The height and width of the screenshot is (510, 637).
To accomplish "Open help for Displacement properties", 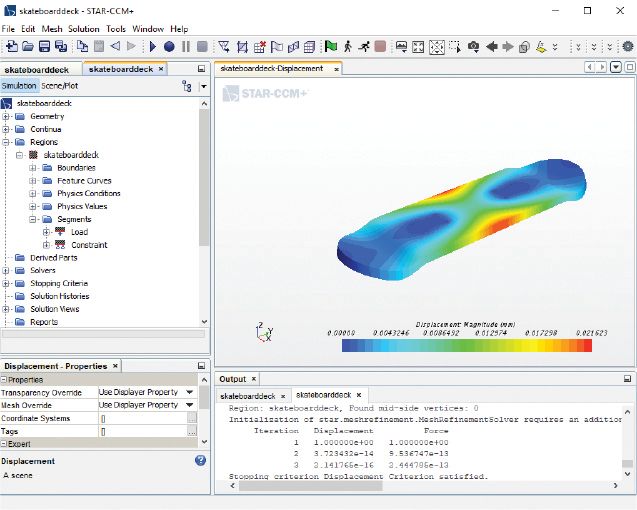I will pyautogui.click(x=200, y=460).
